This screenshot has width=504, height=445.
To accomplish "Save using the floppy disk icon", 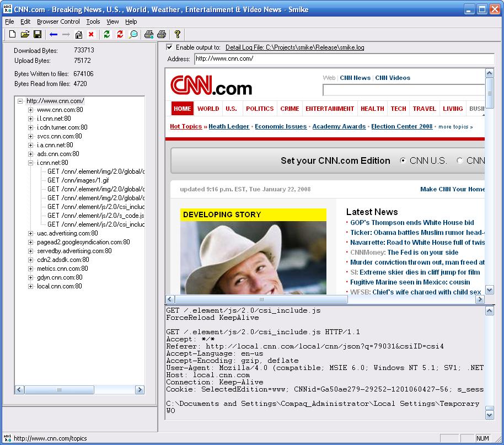I will point(37,35).
